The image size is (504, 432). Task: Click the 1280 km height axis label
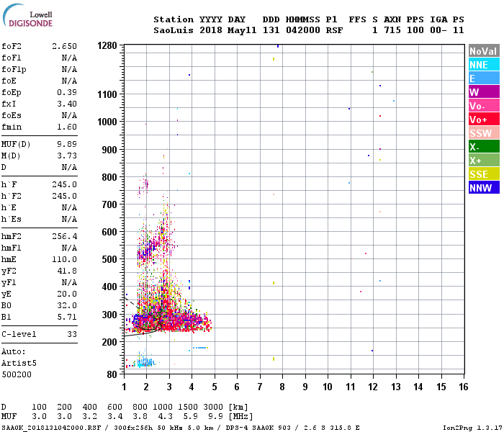[107, 45]
